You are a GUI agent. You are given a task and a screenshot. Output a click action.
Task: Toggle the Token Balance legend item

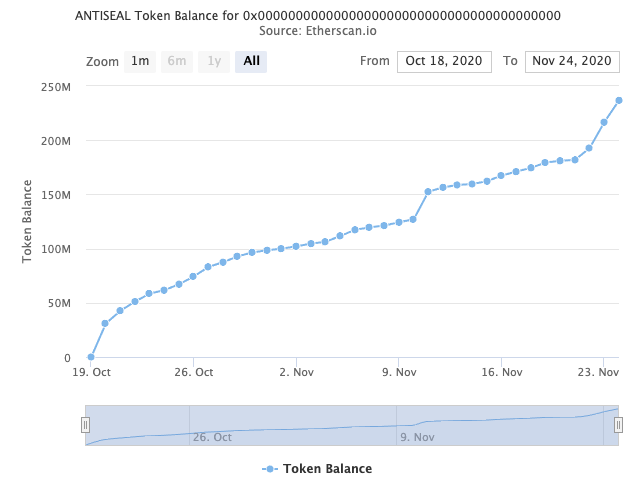coord(317,469)
